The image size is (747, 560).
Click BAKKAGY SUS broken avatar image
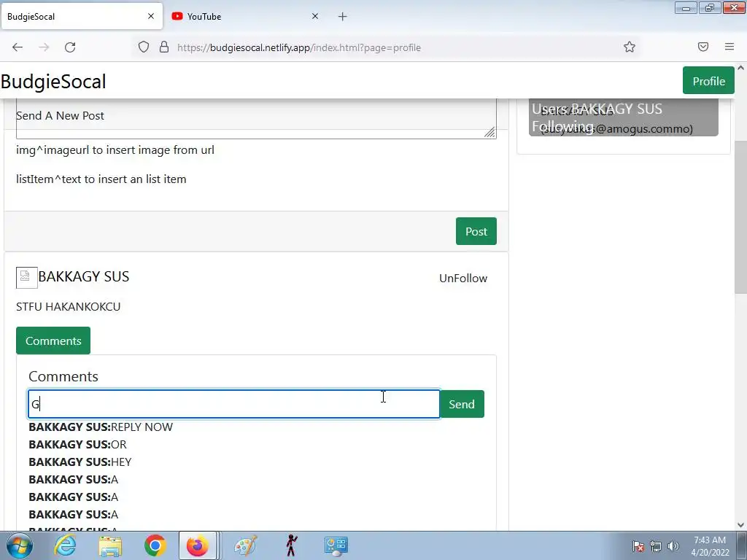point(27,278)
